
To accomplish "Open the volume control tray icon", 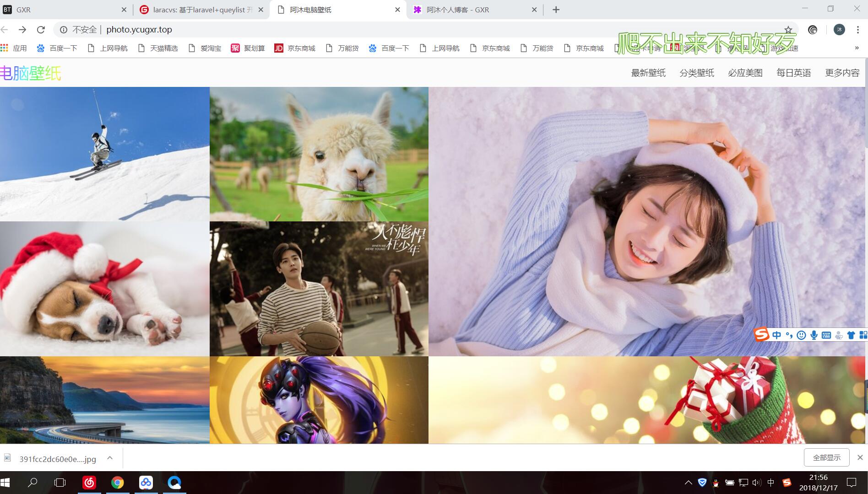I will [756, 483].
